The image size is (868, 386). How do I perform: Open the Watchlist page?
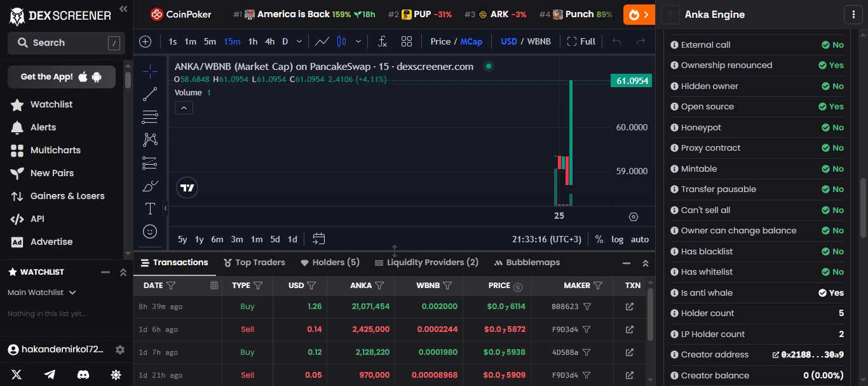point(51,104)
